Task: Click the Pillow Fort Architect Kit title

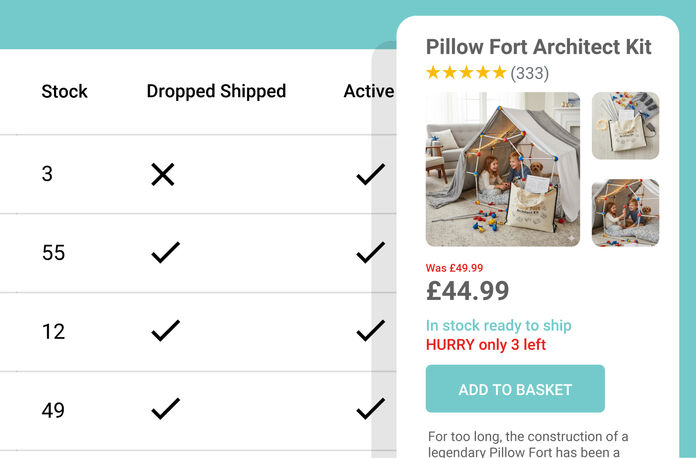Action: pos(538,47)
